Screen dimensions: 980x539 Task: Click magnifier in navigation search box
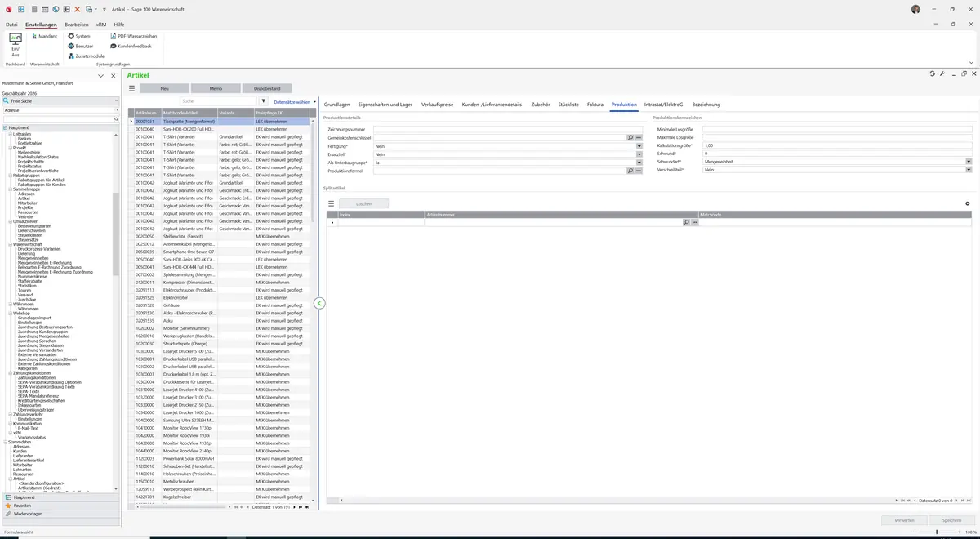117,119
